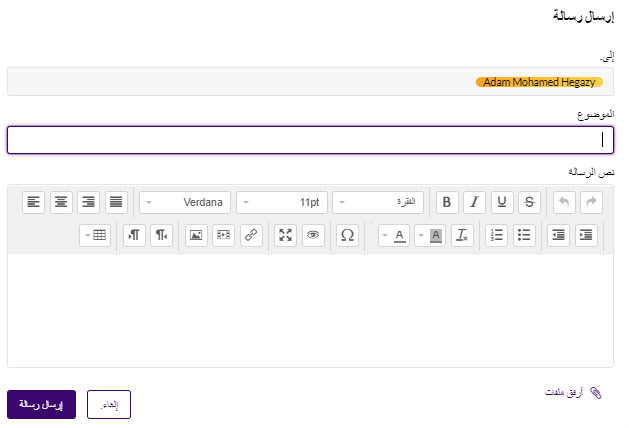Center align the message text
The width and height of the screenshot is (629, 428).
coord(61,202)
